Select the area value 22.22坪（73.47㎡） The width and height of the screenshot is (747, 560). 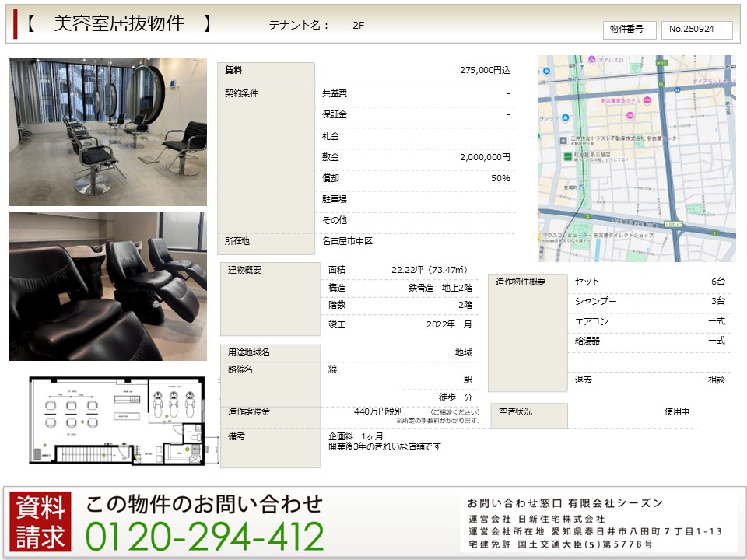tap(431, 270)
